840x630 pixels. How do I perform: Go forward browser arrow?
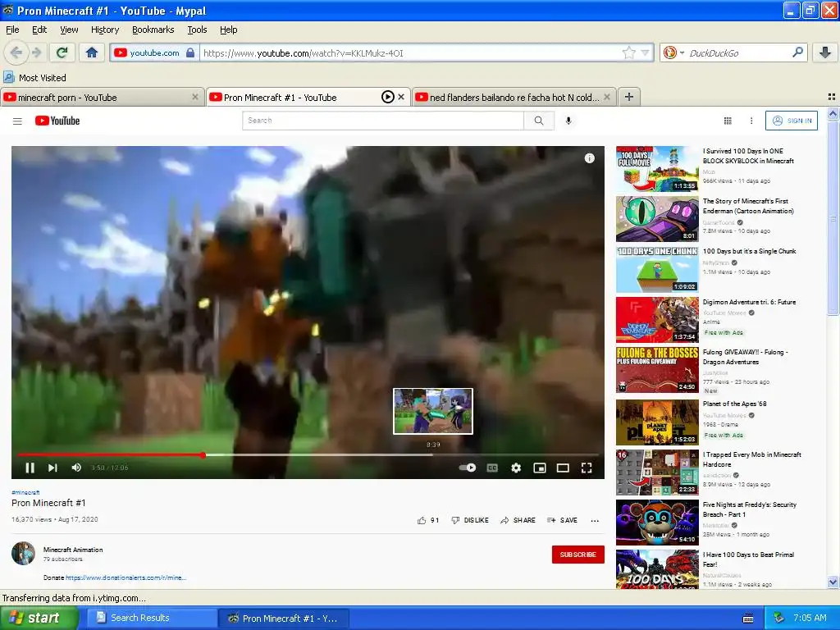[x=36, y=52]
